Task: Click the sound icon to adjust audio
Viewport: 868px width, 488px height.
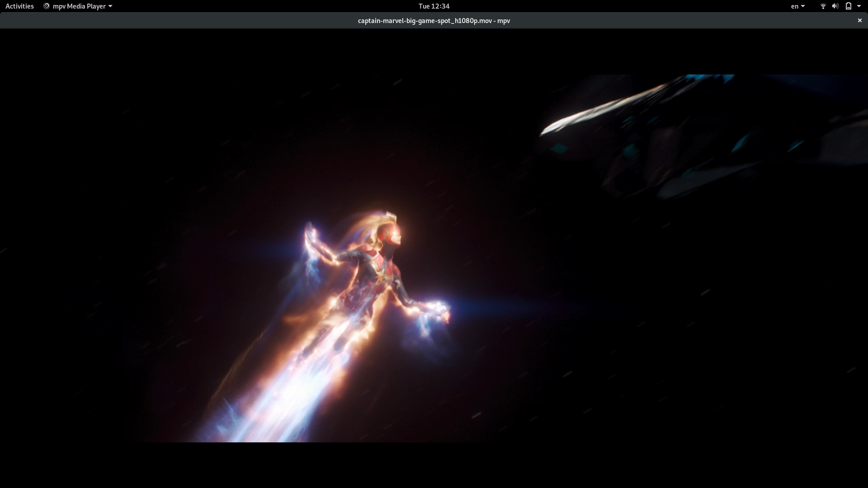Action: [835, 6]
